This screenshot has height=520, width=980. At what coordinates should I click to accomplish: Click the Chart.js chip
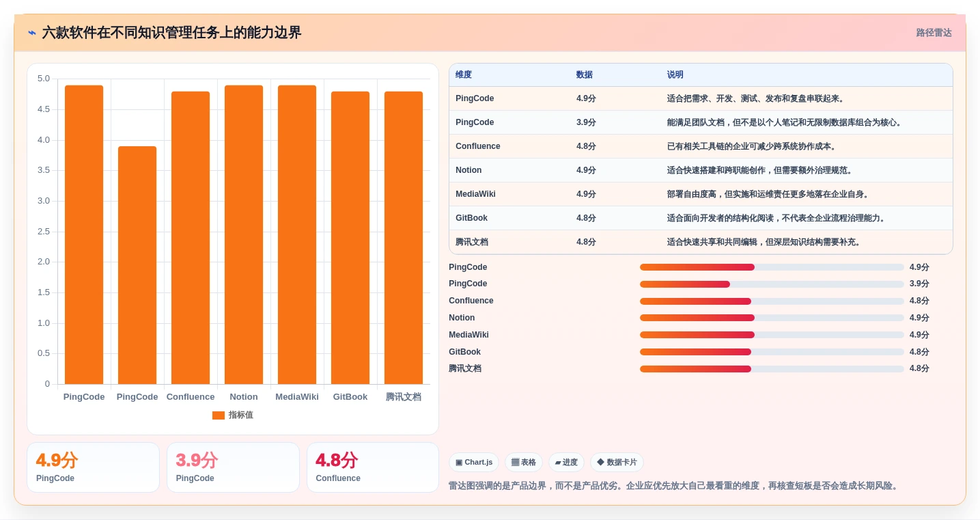click(x=474, y=463)
